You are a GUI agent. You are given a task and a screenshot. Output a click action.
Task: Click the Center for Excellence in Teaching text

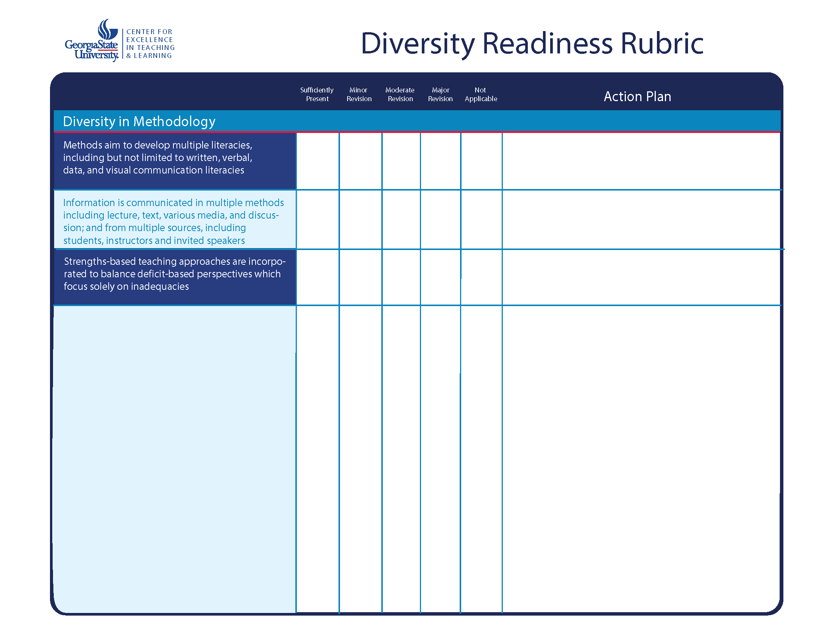point(150,44)
